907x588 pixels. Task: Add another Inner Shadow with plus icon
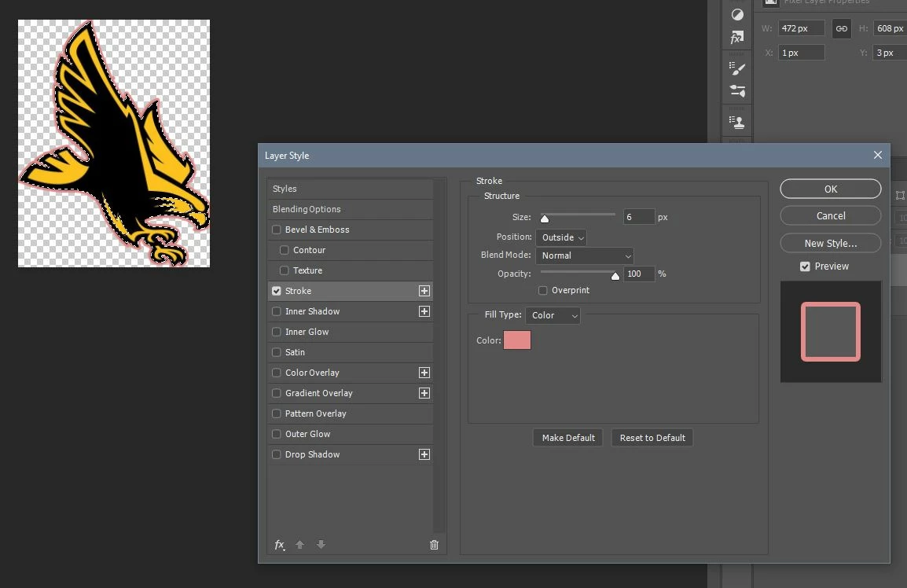coord(424,311)
